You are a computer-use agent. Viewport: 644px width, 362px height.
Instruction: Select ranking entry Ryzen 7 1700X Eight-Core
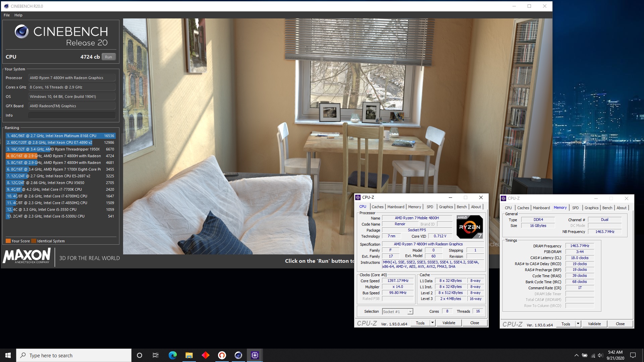click(x=60, y=169)
